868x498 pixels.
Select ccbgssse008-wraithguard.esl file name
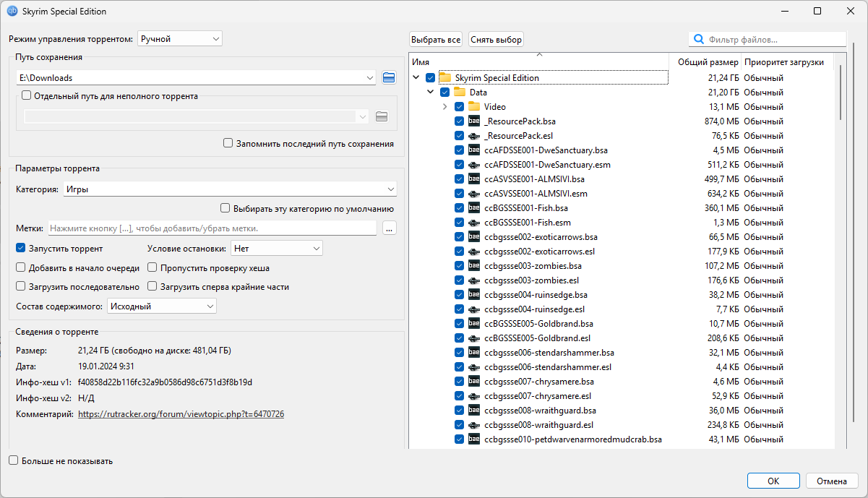pyautogui.click(x=538, y=424)
